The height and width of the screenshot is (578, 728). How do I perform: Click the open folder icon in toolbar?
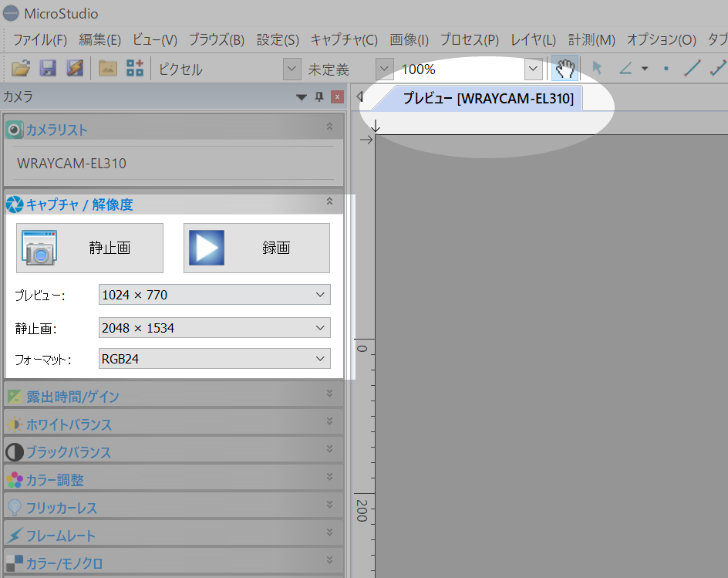coord(21,69)
